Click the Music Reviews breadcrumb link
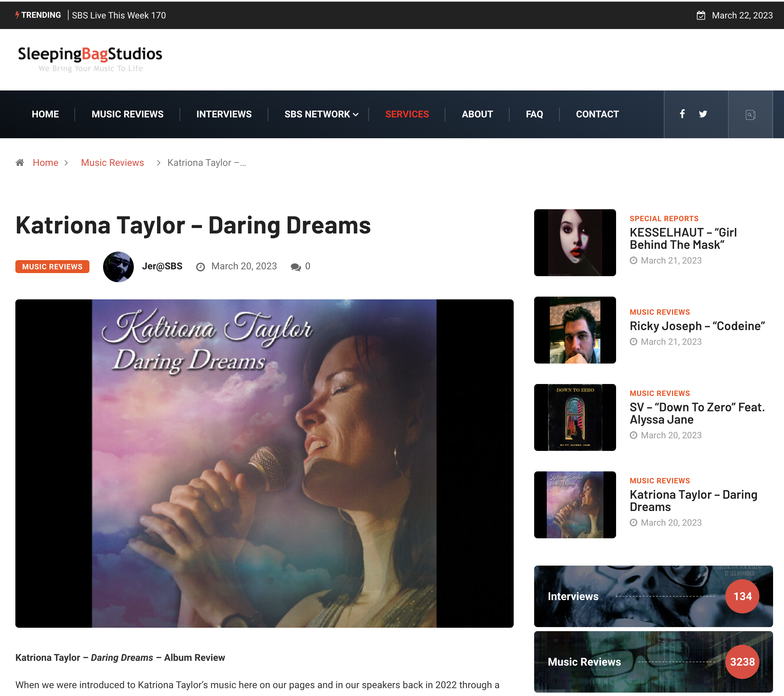The image size is (784, 696). 112,163
